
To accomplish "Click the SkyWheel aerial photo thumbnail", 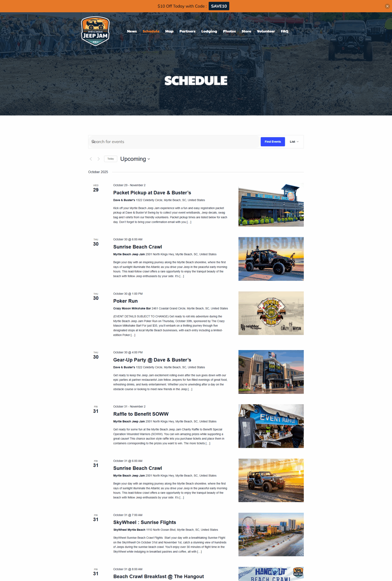I will [x=271, y=534].
